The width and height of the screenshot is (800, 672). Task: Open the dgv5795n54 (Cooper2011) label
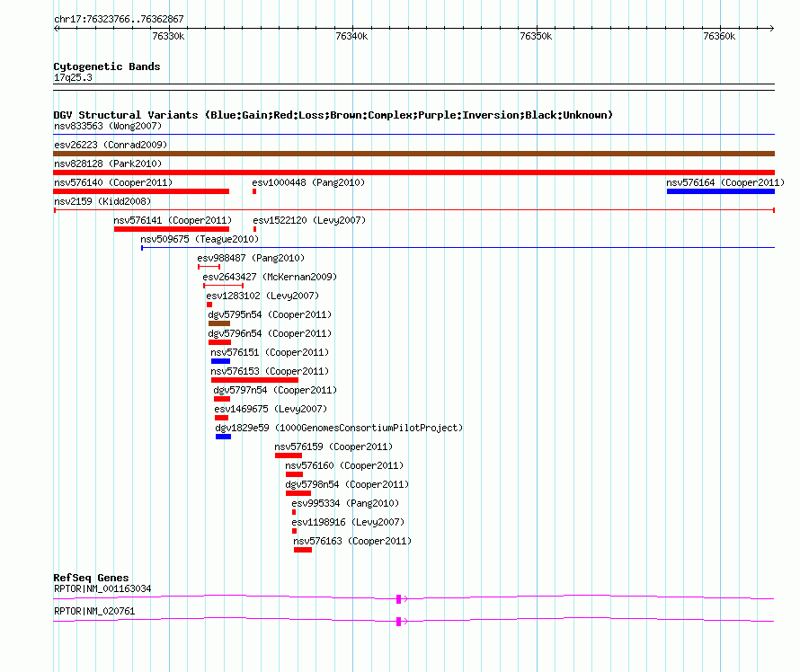[x=270, y=314]
